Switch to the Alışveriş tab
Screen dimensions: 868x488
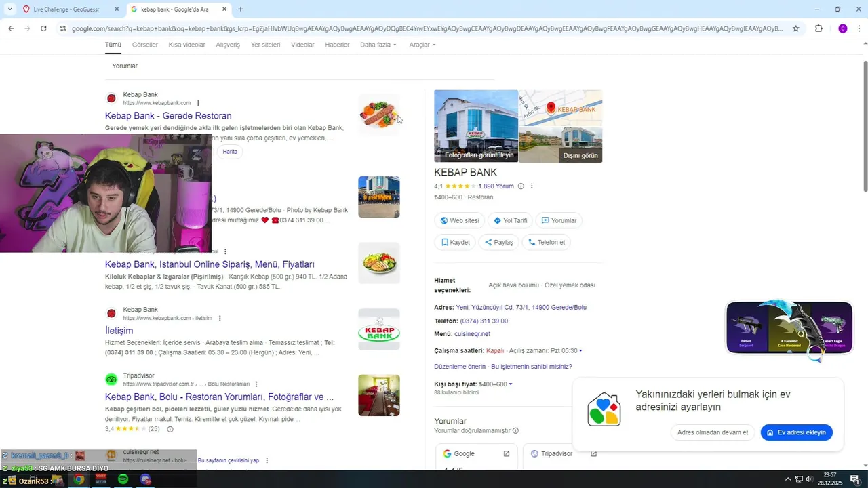click(228, 45)
